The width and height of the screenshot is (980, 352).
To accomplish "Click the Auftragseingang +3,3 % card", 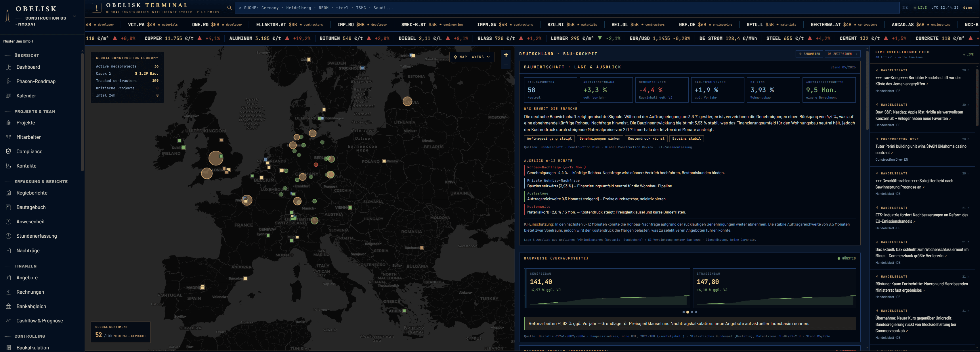I will tap(606, 90).
